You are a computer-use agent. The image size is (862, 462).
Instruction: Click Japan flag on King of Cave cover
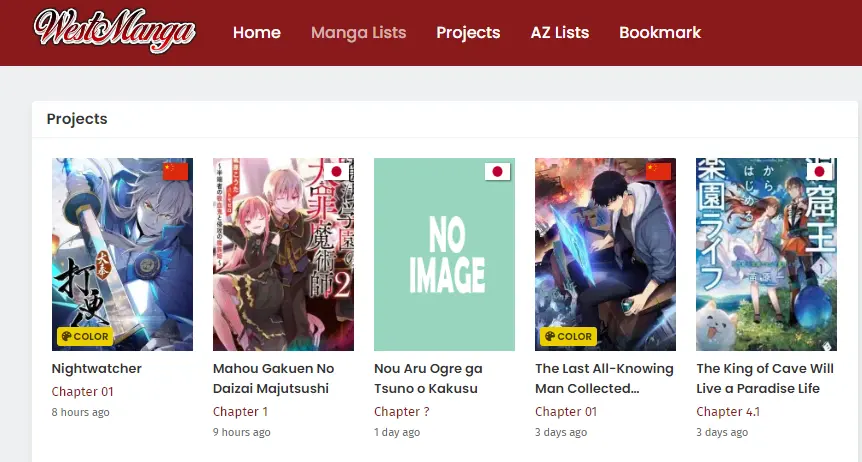pos(820,172)
